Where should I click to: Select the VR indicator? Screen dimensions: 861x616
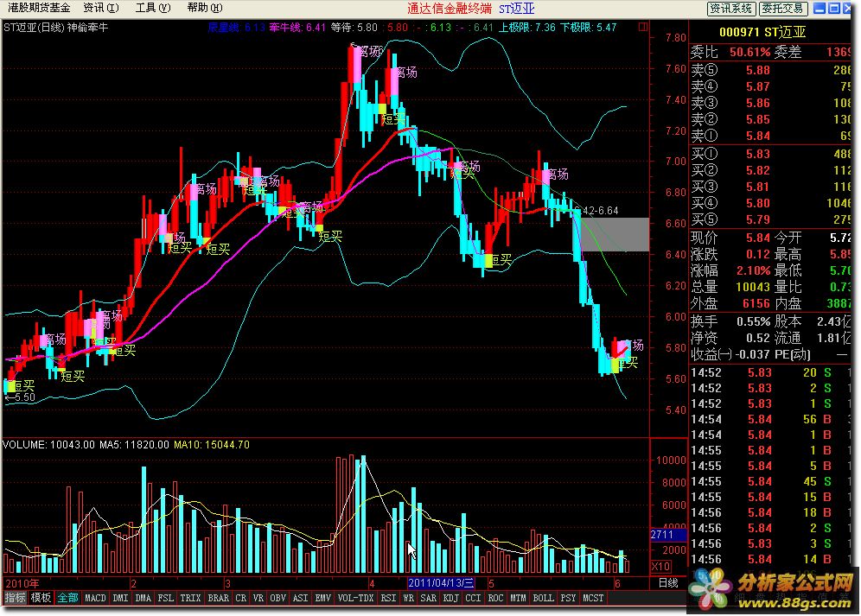tap(258, 598)
